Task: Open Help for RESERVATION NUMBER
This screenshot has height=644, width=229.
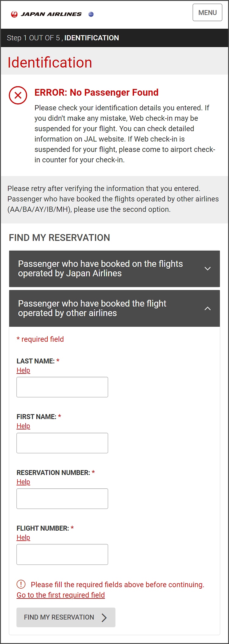Action: (23, 481)
